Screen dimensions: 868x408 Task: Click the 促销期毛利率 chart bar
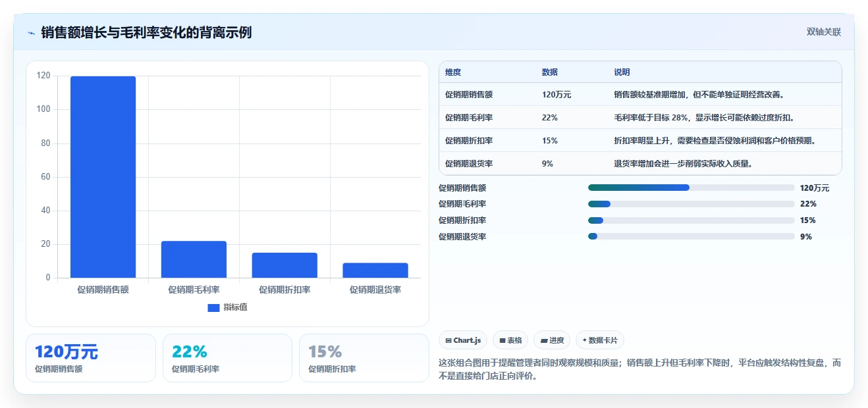(194, 259)
